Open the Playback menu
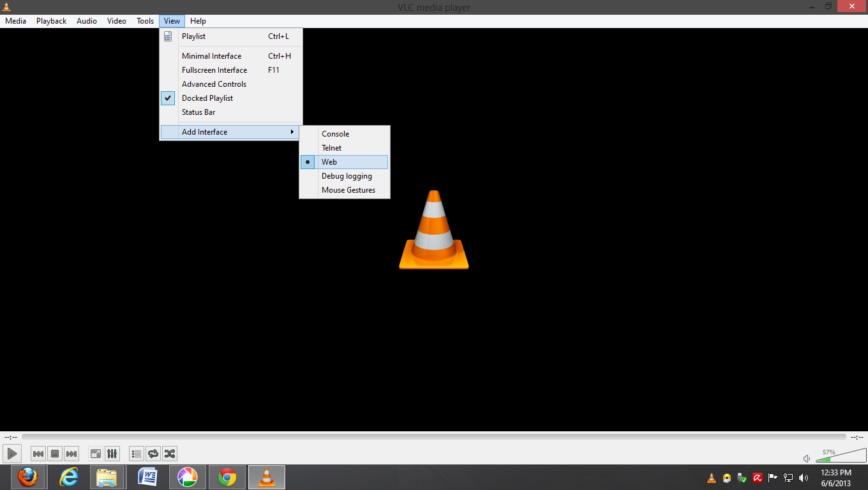 [x=51, y=21]
